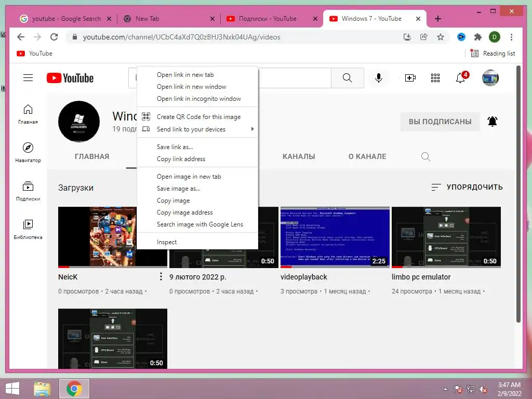This screenshot has width=532, height=399.
Task: Open the УПОРЯДОЧИТЬ sort dropdown
Action: (467, 187)
